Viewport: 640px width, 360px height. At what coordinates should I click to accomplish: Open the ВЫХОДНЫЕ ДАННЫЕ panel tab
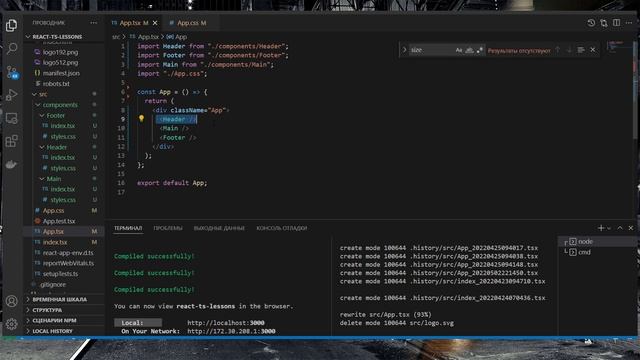219,228
